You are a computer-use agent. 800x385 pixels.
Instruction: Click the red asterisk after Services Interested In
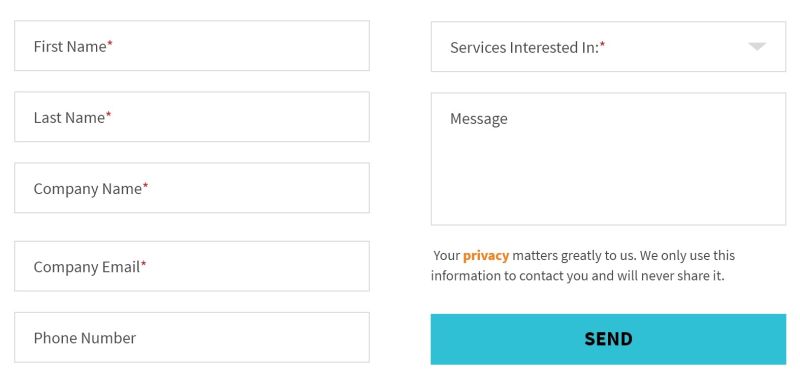[x=603, y=45]
